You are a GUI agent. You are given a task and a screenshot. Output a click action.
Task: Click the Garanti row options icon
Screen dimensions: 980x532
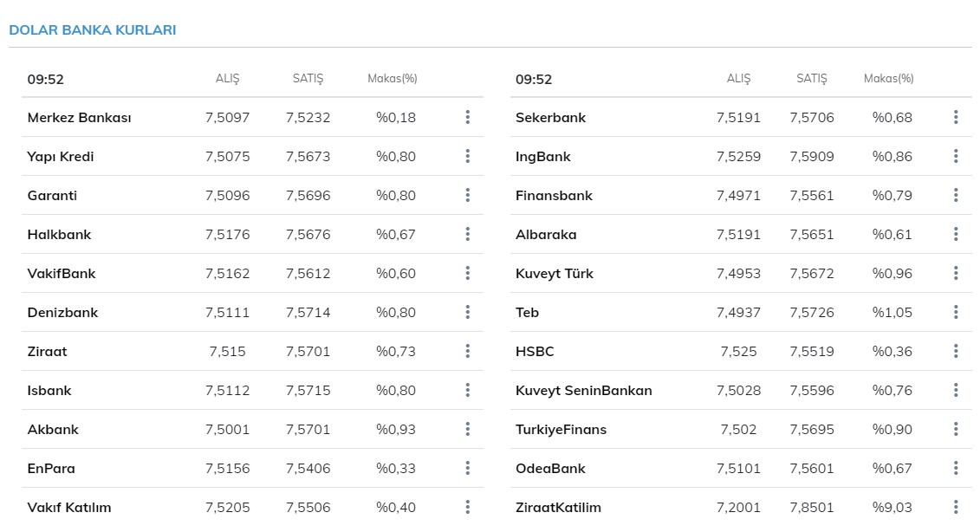click(x=467, y=195)
